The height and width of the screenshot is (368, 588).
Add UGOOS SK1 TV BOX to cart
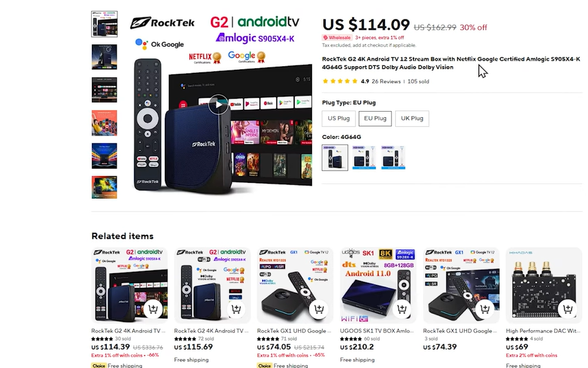pyautogui.click(x=401, y=309)
